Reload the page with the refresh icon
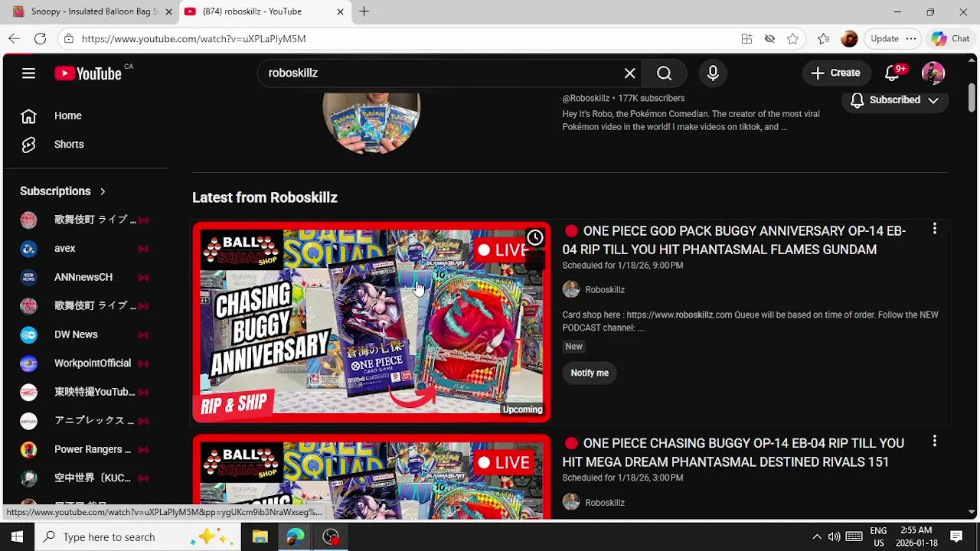The image size is (980, 551). tap(40, 38)
